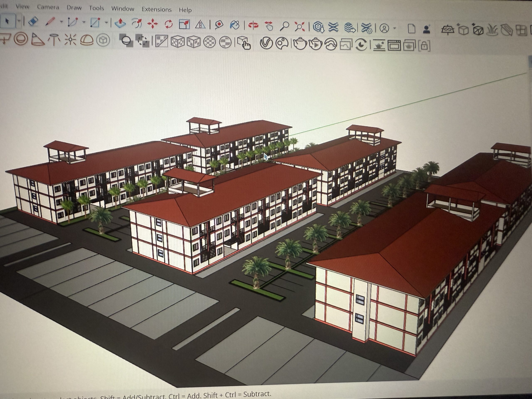Select the Eraser tool

coord(33,21)
